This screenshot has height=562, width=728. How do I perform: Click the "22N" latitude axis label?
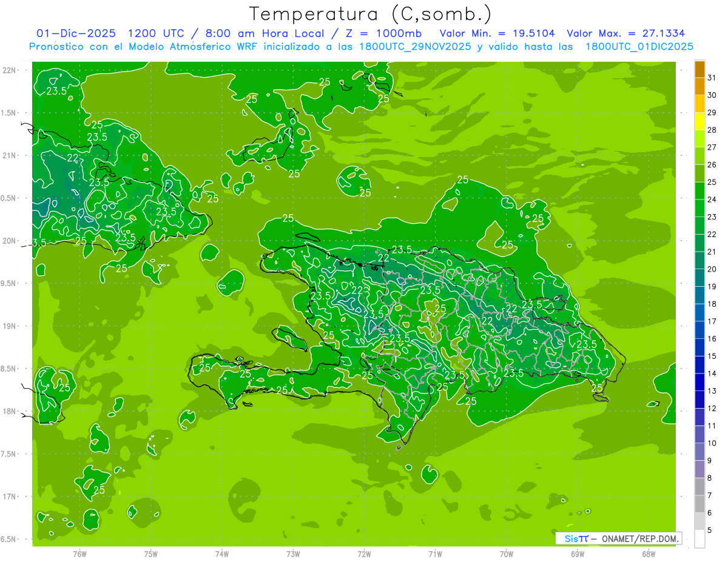click(x=9, y=70)
